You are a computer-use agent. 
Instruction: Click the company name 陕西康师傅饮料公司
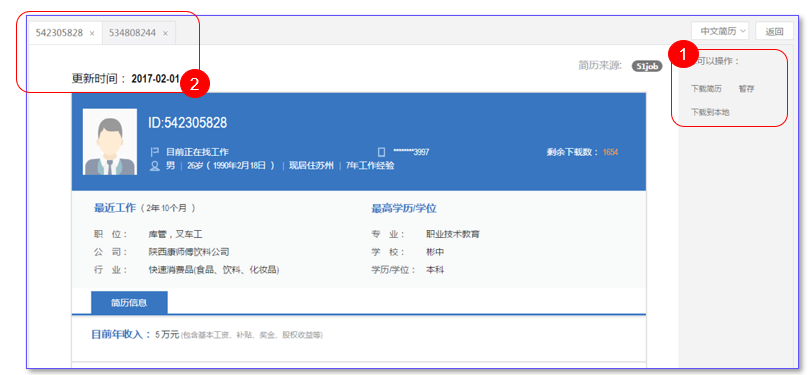[189, 252]
